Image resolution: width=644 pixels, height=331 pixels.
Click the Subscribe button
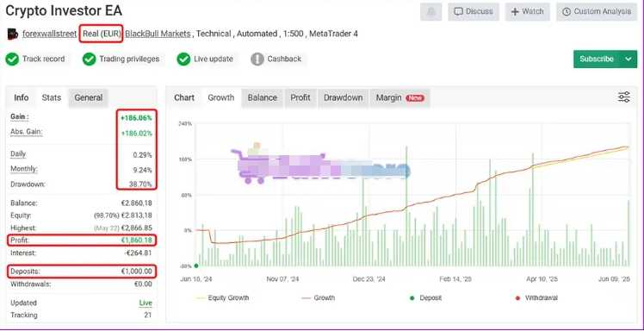pos(597,59)
